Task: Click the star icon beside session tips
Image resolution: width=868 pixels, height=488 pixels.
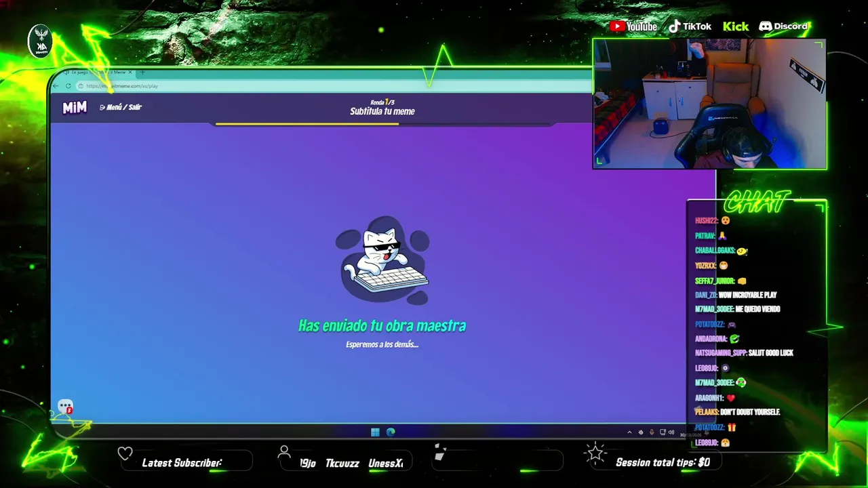Action: tap(595, 453)
